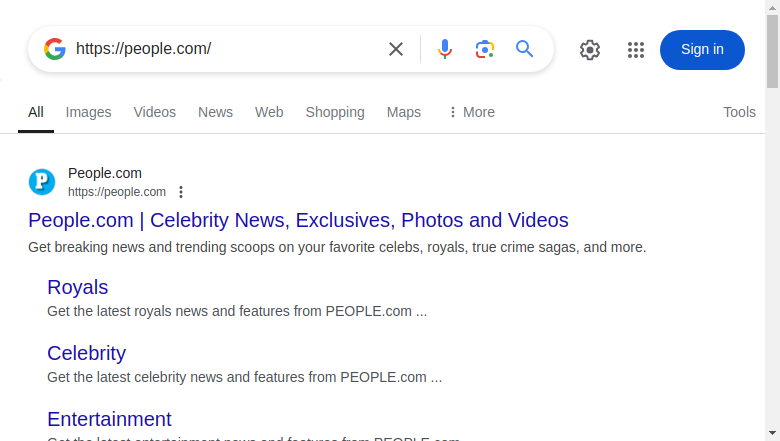
Task: Click the page vertical scrollbar thumb
Action: (773, 51)
